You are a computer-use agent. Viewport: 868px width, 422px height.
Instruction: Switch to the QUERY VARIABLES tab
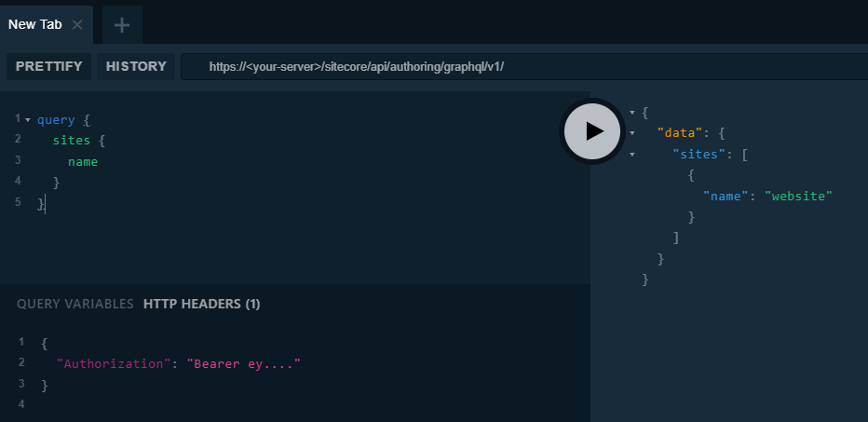(x=75, y=304)
